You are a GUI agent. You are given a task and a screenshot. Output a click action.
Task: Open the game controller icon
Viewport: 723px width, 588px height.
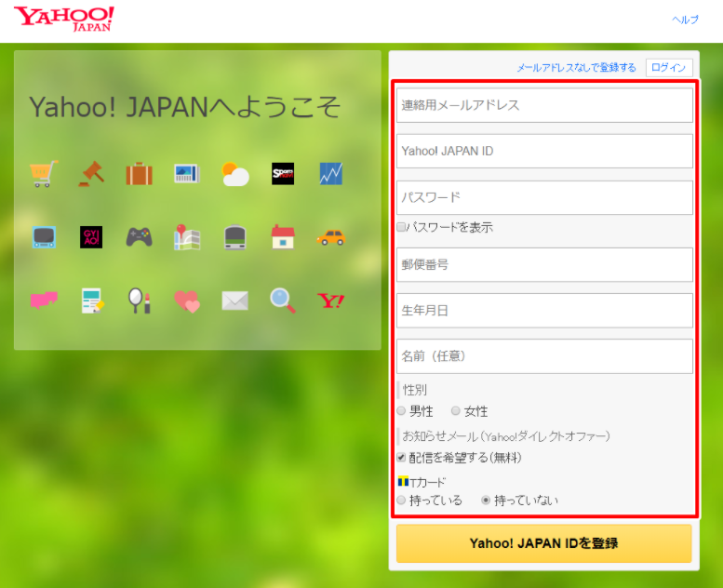point(140,237)
